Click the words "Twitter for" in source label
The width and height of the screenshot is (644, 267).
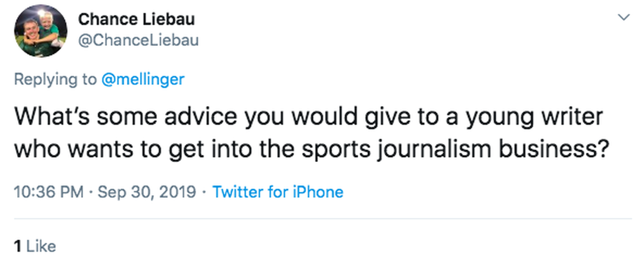[x=249, y=192]
